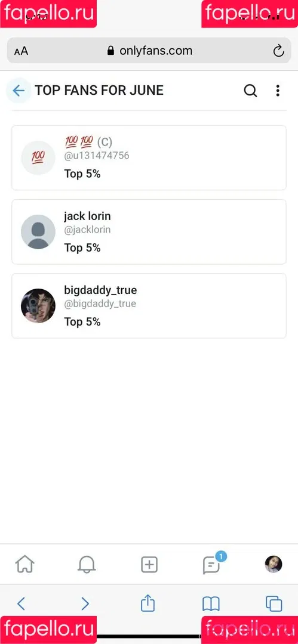Open Safari bookmarks book icon
Viewport: 298px width, 644px height.
click(211, 603)
